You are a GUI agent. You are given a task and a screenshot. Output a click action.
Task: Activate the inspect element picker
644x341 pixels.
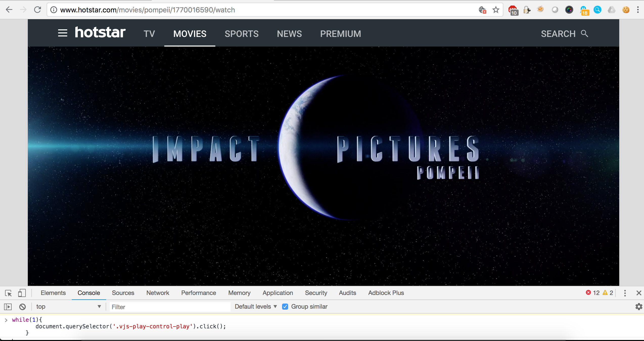(x=8, y=293)
